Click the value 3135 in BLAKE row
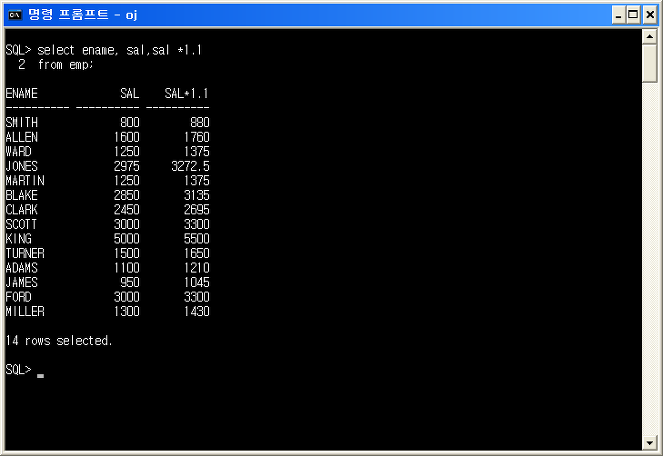Viewport: 663px width, 456px height. (197, 195)
